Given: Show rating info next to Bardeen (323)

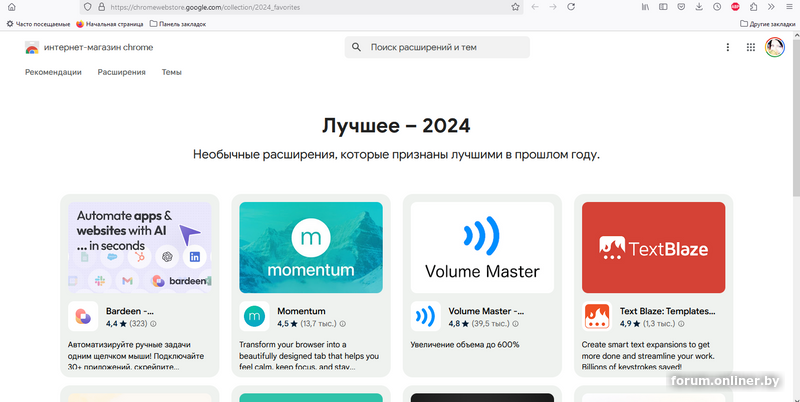Looking at the screenshot, I should (153, 324).
